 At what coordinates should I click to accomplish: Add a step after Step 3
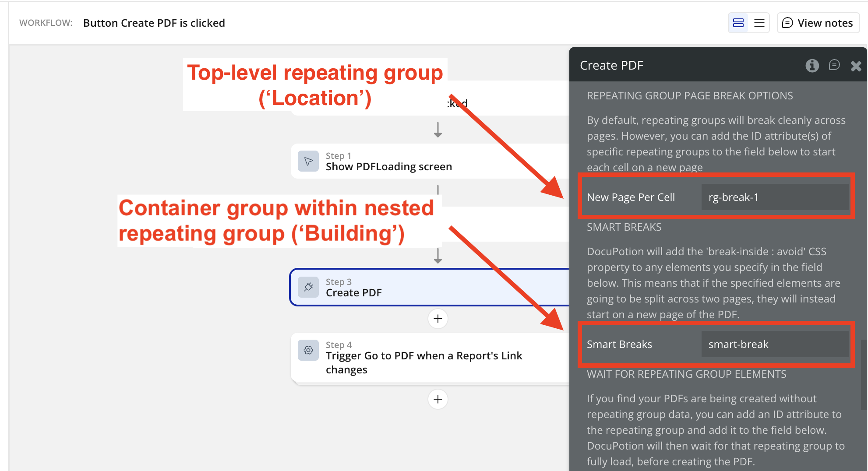tap(438, 319)
